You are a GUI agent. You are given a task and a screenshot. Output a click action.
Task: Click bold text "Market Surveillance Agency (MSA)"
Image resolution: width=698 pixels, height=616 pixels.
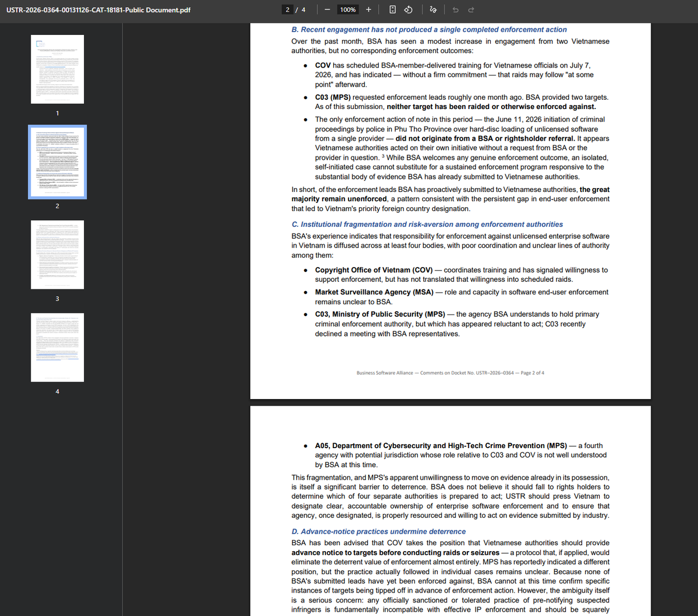374,292
